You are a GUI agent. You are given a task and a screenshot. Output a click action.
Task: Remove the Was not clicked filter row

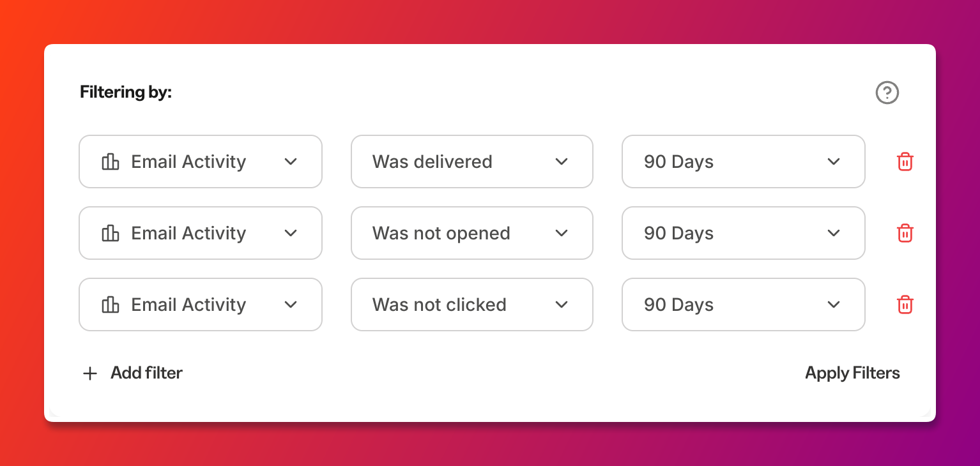click(905, 304)
